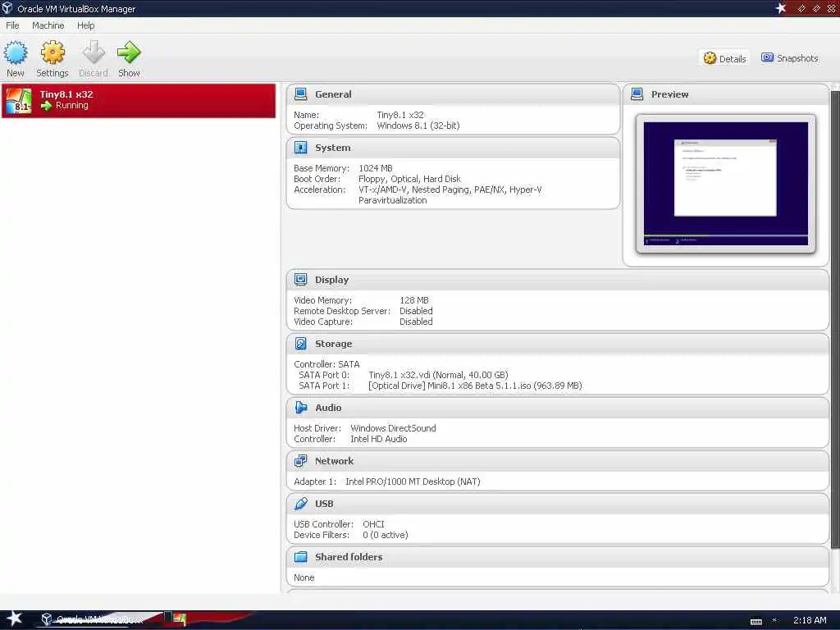Click the USB section header title
The image size is (840, 630).
click(324, 504)
